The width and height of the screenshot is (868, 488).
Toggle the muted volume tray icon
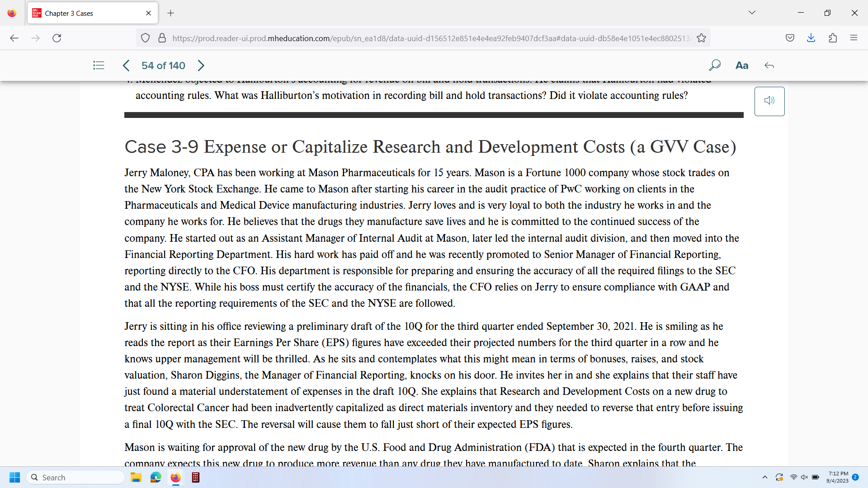pos(804,477)
